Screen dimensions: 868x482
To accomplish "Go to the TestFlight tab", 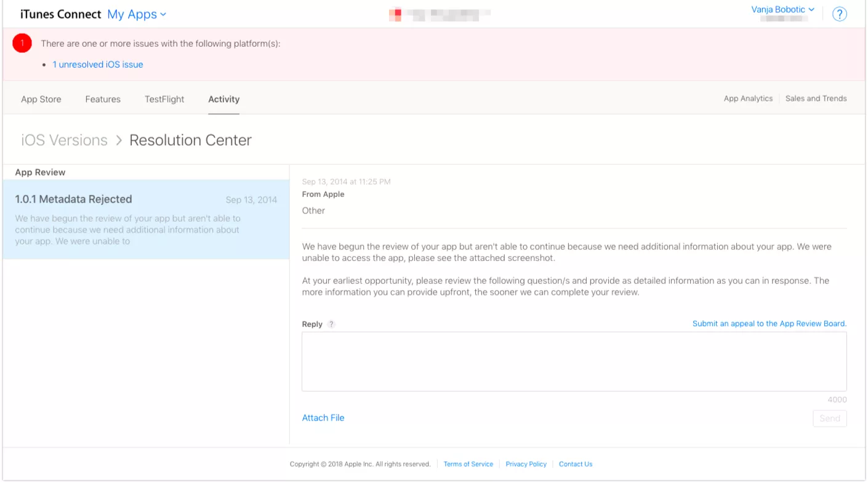I will (164, 99).
